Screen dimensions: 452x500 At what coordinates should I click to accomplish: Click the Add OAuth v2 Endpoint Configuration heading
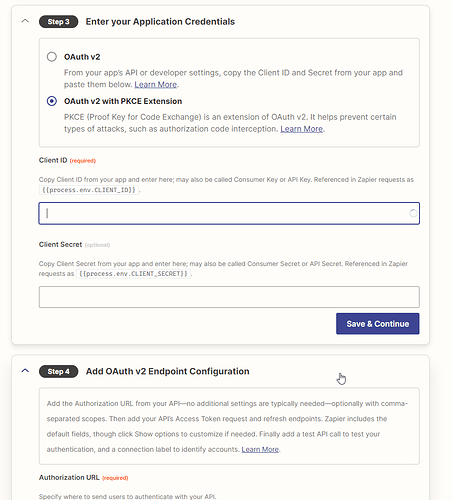click(167, 371)
